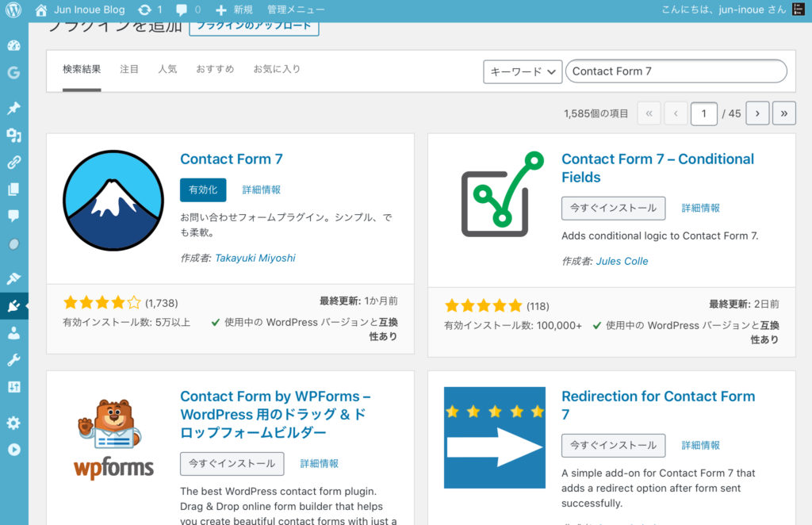This screenshot has width=812, height=525.
Task: Click プラグインのアップロード button
Action: click(254, 26)
